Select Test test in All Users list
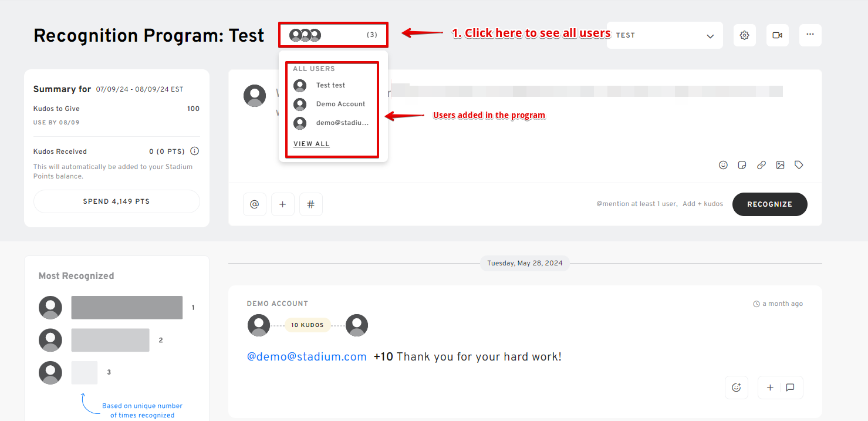The width and height of the screenshot is (868, 421). 319,85
